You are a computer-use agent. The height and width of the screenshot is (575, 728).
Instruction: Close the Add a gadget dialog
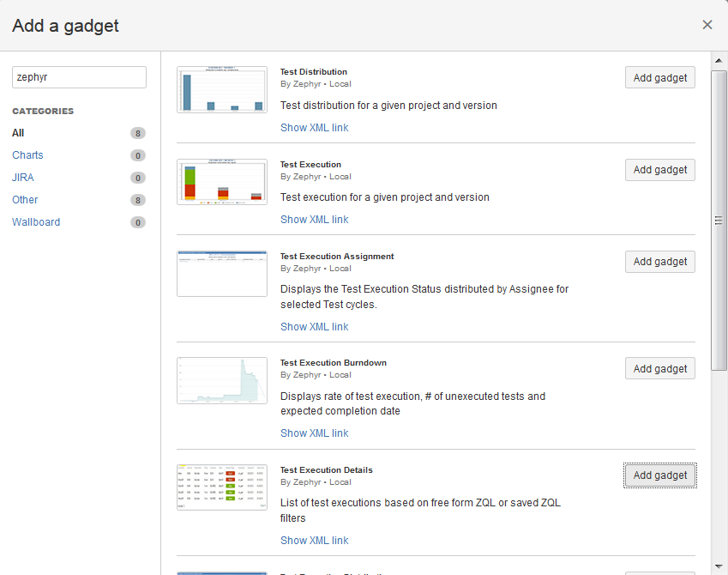tap(707, 25)
